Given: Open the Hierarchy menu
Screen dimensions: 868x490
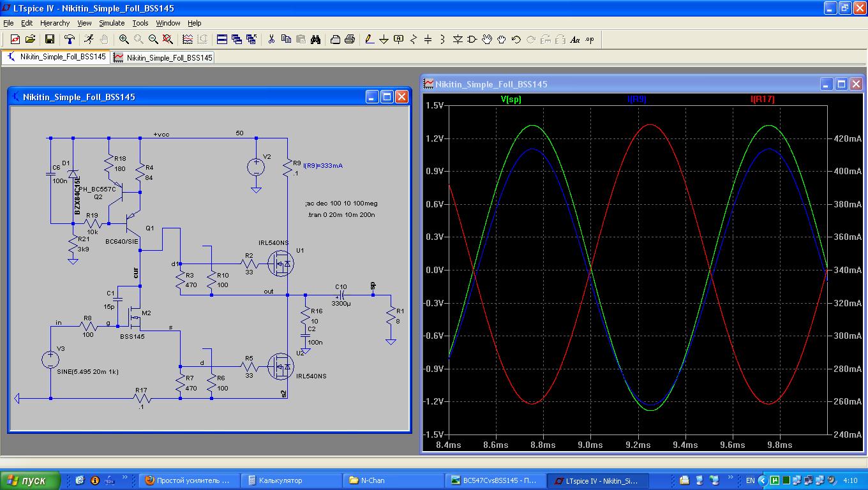Looking at the screenshot, I should coord(55,23).
